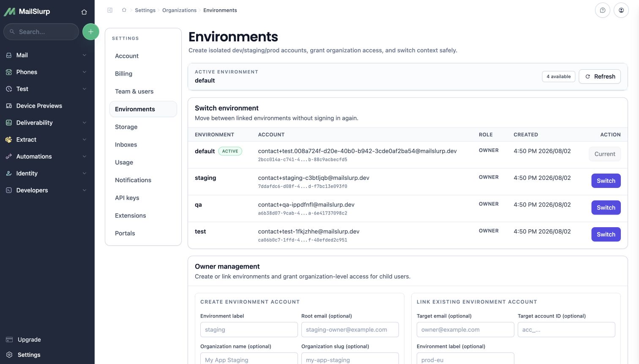Viewport: 639px width, 364px height.
Task: Click the Settings gear icon
Action: (9, 355)
